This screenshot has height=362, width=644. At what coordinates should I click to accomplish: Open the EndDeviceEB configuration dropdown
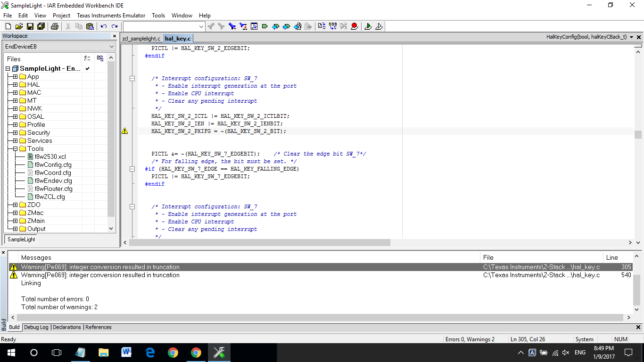59,47
